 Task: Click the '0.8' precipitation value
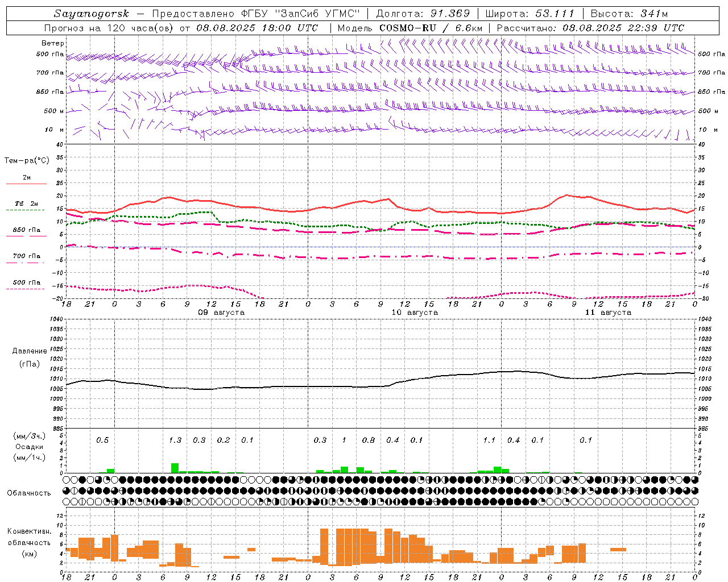[369, 440]
